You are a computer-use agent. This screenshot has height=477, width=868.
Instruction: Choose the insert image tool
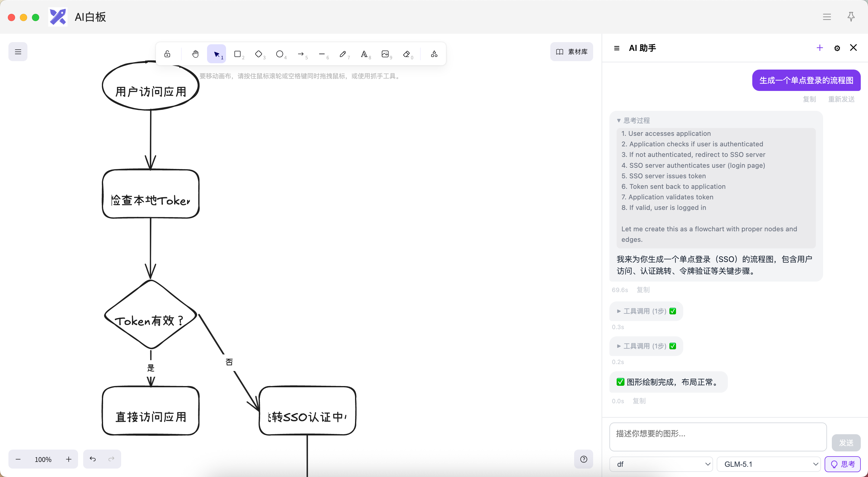[x=386, y=54]
